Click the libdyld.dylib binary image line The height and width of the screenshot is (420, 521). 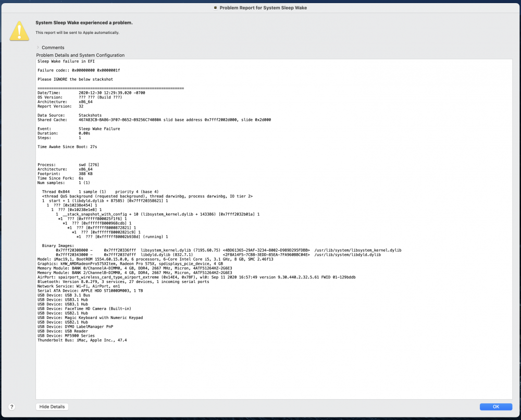(x=218, y=255)
